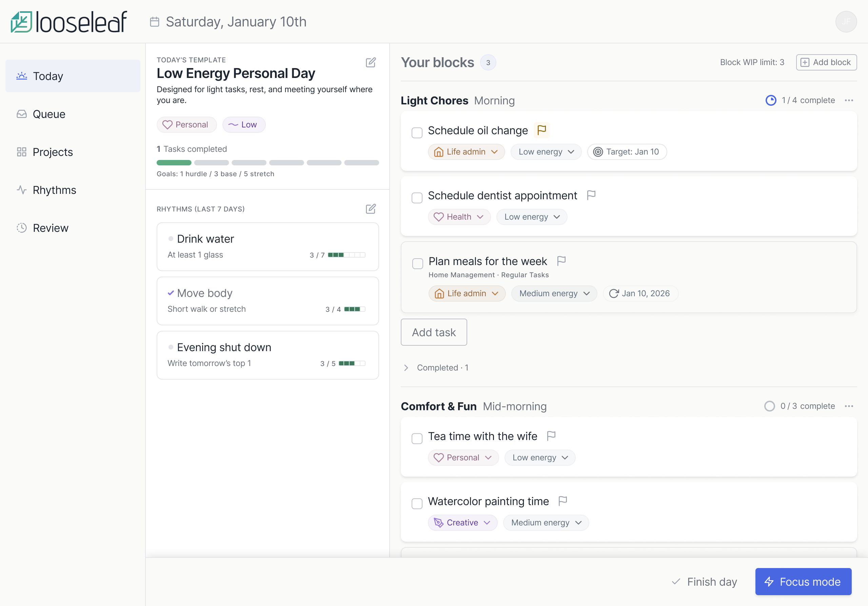The image size is (868, 606).
Task: Open the Comfort & Fun block options menu
Action: [849, 406]
